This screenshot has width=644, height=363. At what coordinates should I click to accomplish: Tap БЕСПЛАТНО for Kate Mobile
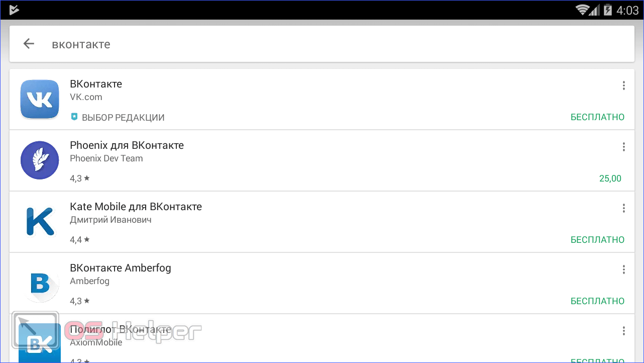click(597, 240)
